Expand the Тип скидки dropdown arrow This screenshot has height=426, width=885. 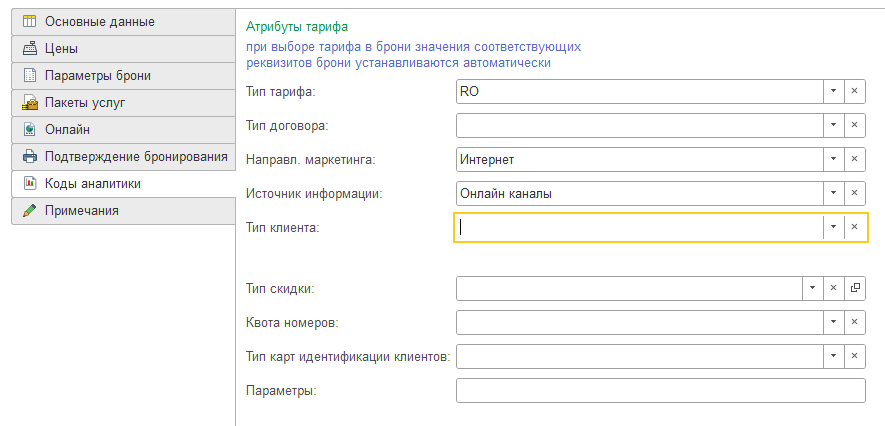point(812,288)
